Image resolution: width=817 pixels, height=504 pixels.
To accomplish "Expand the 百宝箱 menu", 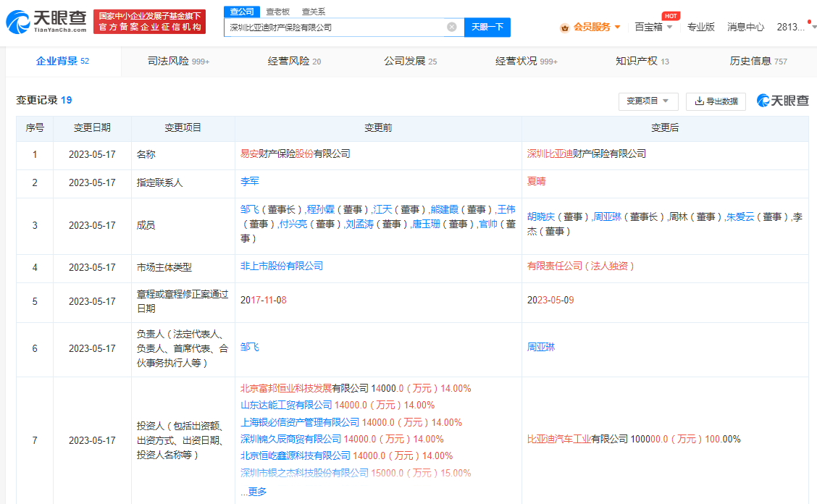I will tap(653, 27).
